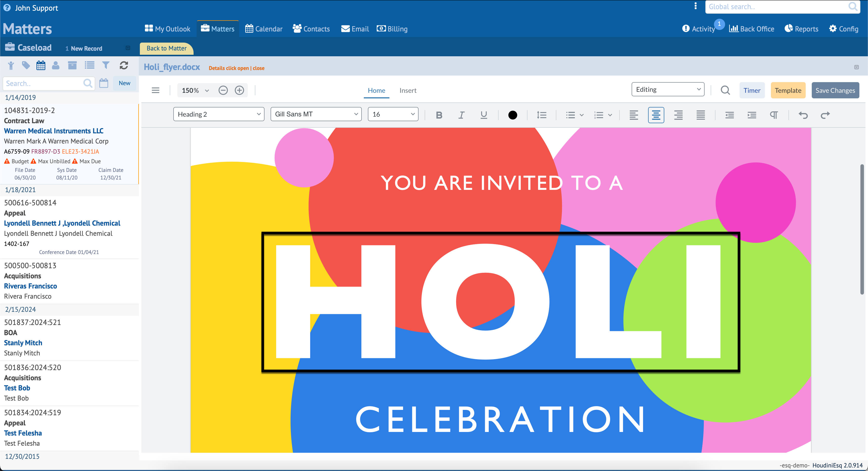
Task: Switch to the Insert tab
Action: [x=408, y=90]
